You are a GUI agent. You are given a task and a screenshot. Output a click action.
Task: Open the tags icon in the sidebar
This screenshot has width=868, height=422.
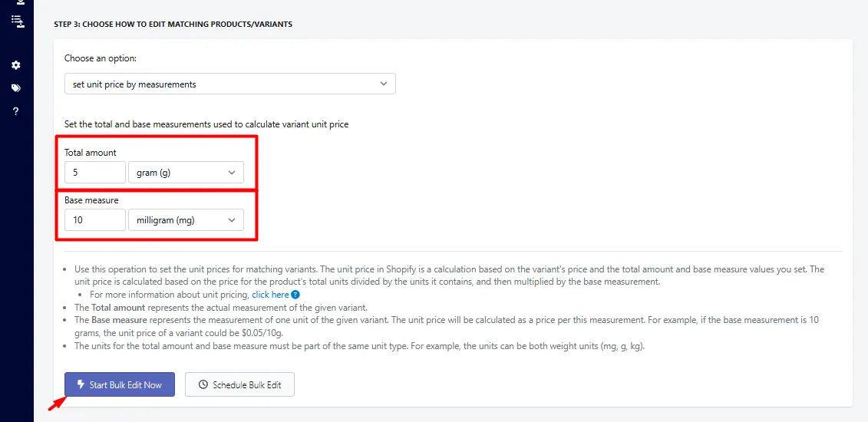click(x=16, y=88)
